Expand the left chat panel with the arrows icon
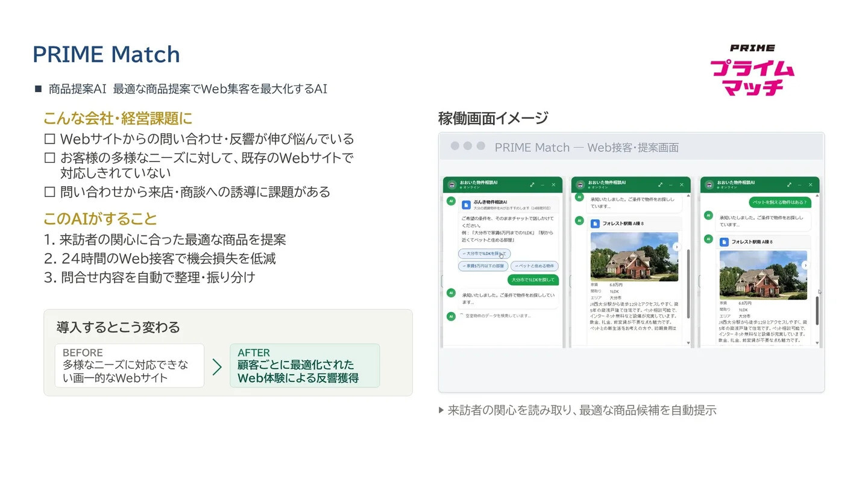Viewport: 868px width, 488px height. (532, 185)
